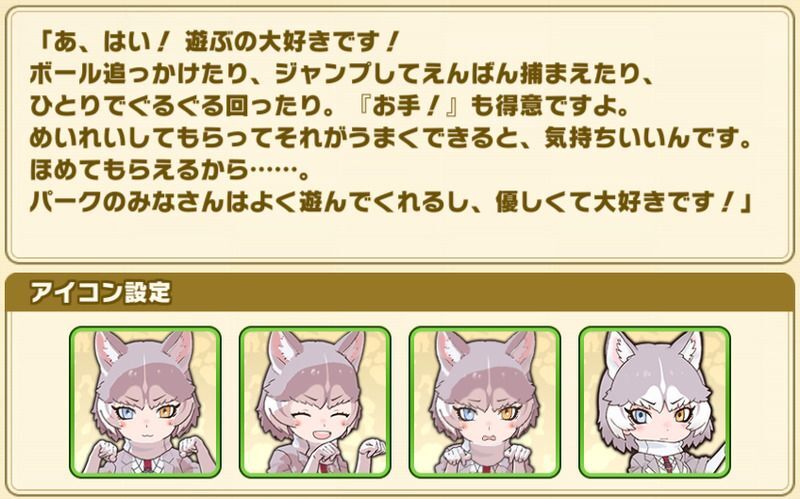Select the determined fists-raised face icon
Image resolution: width=800 pixels, height=499 pixels.
[145, 402]
